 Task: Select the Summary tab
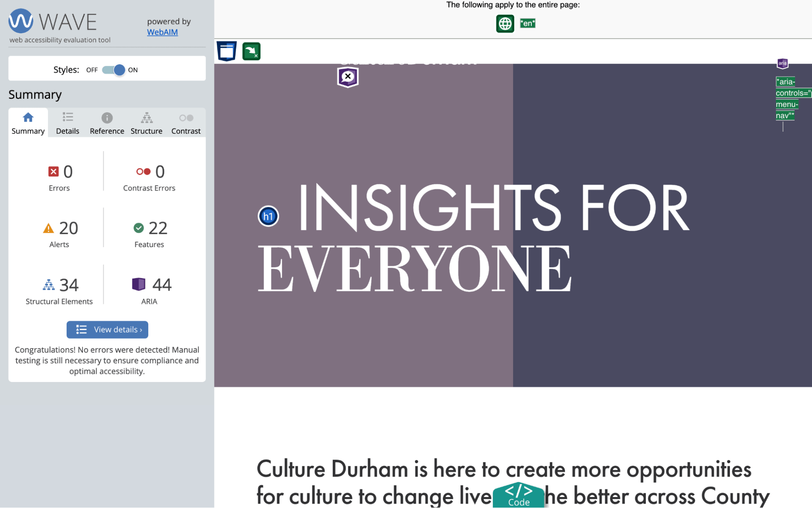[28, 123]
